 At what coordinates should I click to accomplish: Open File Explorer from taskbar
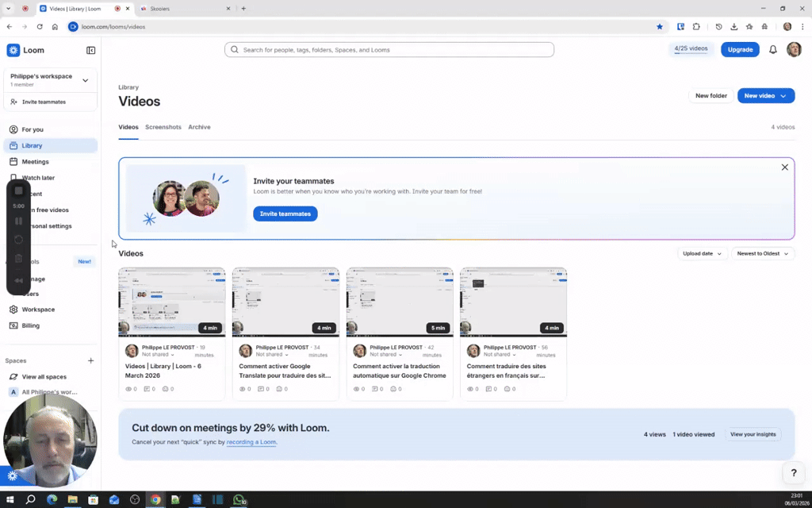pyautogui.click(x=72, y=500)
